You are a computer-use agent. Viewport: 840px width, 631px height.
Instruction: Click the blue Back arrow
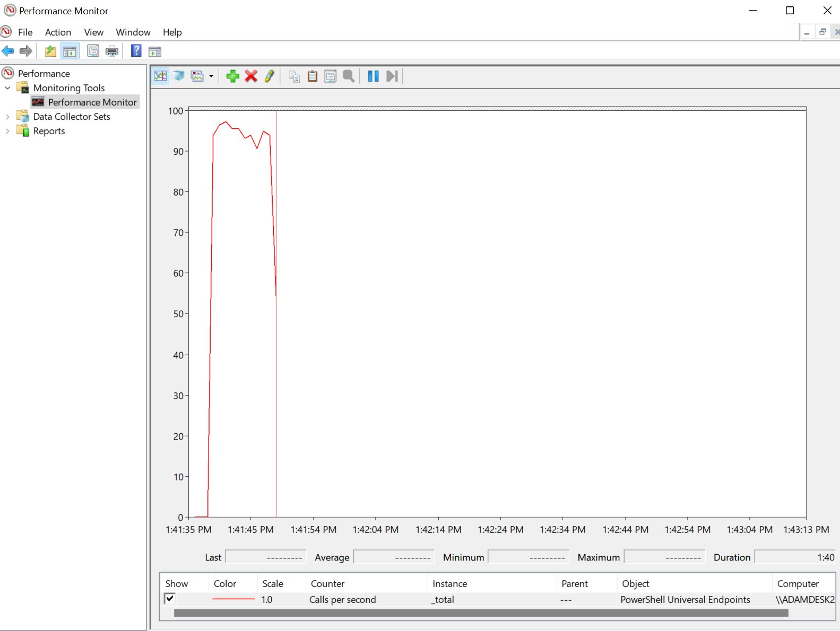(x=8, y=51)
